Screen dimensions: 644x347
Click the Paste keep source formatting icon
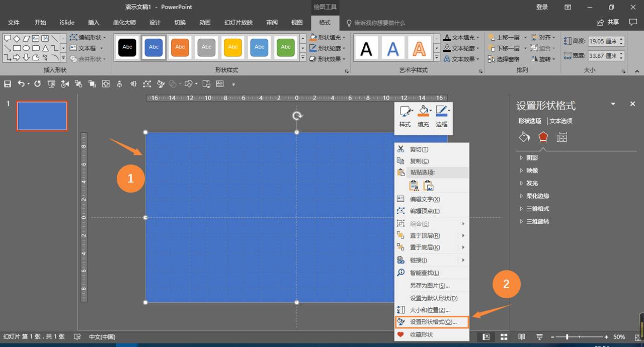coord(414,186)
